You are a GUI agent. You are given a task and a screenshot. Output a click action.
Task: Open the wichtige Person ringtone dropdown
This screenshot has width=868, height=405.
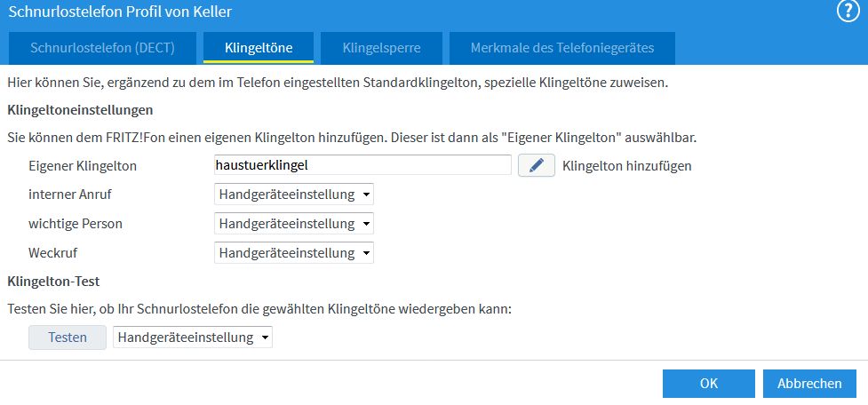tap(294, 224)
